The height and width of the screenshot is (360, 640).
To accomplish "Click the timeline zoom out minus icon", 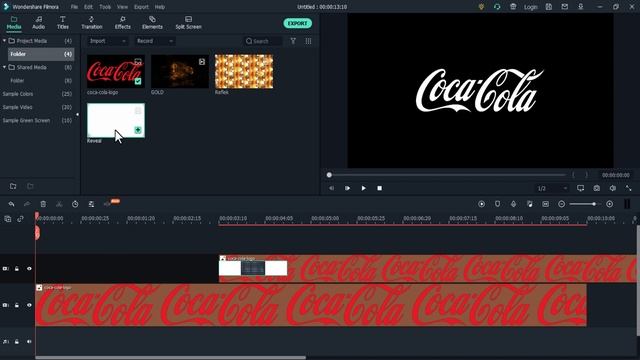I will (562, 204).
